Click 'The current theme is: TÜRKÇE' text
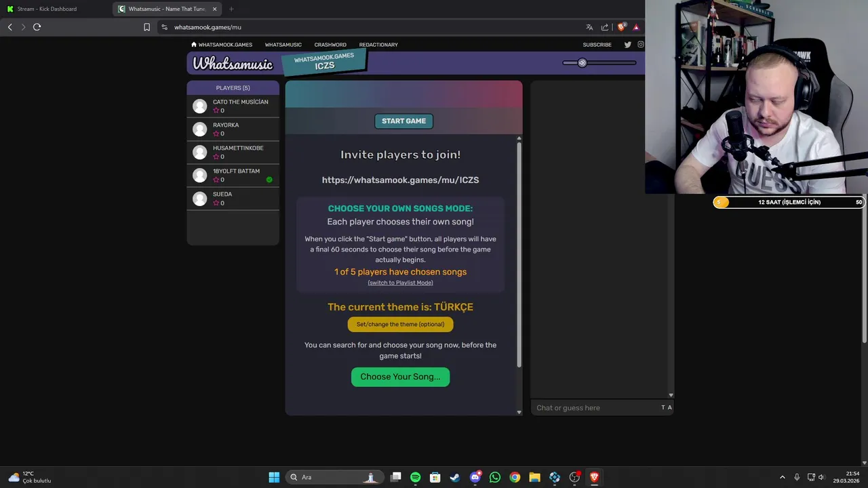Screen dimensions: 868x488 [400, 307]
